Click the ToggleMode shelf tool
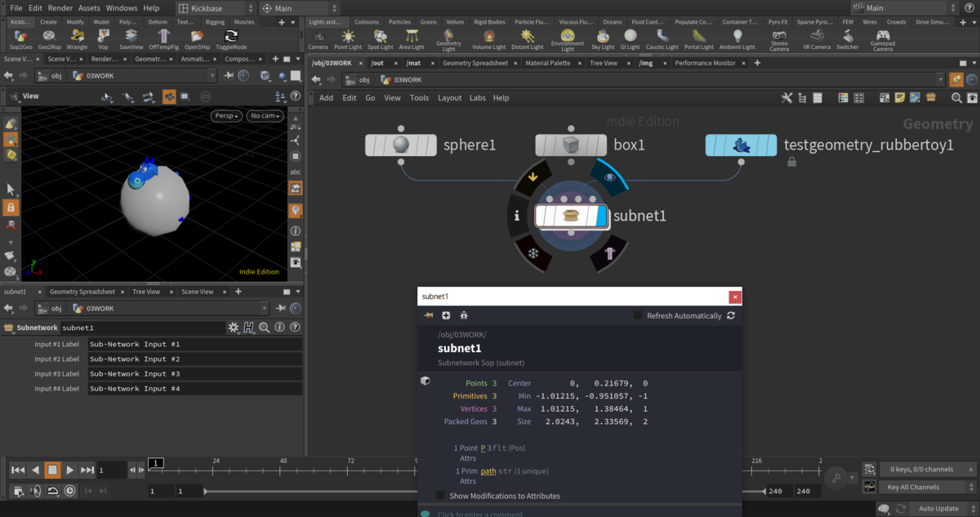The width and height of the screenshot is (980, 517). [x=231, y=39]
